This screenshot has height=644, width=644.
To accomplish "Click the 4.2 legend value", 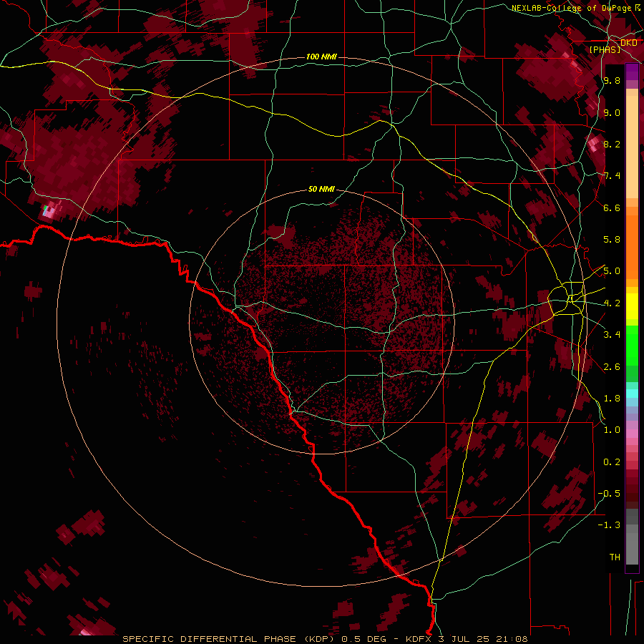I will (x=612, y=303).
